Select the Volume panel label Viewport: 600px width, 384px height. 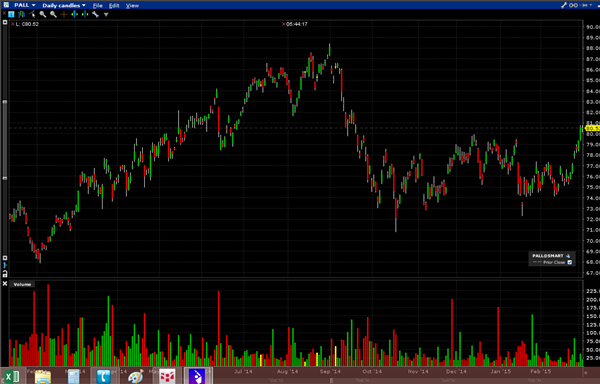click(x=22, y=284)
